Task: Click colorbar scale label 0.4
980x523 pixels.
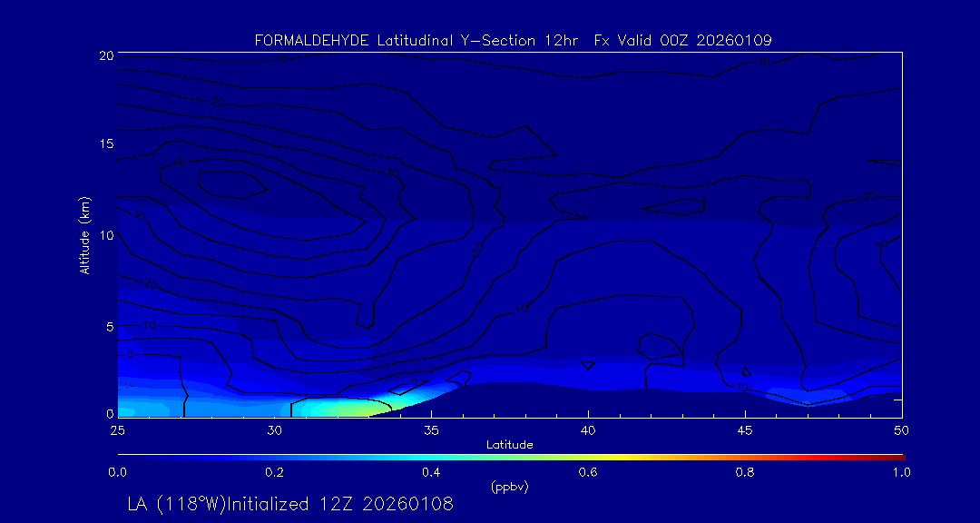Action: tap(431, 472)
